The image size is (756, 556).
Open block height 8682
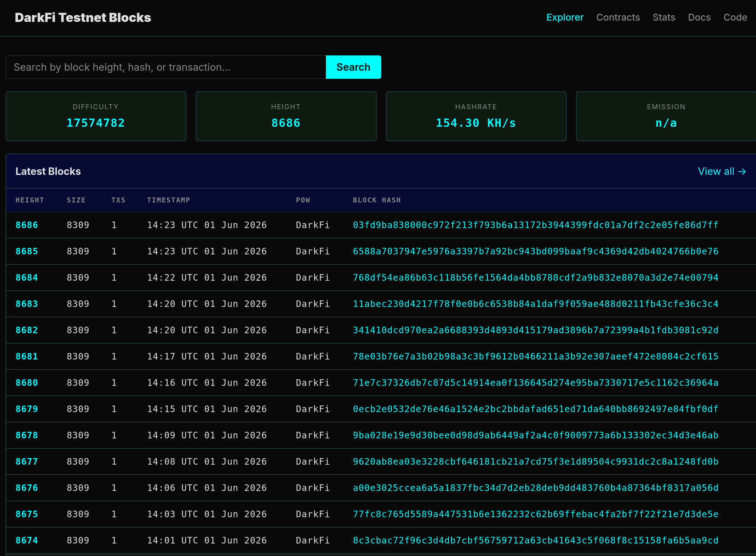27,330
